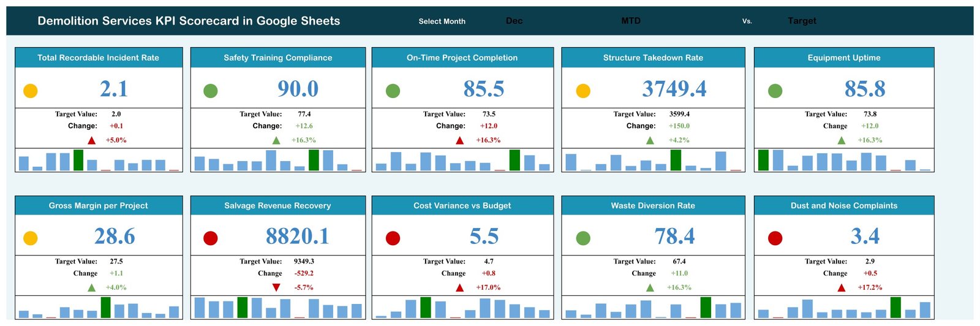The image size is (980, 326).
Task: Click the red up triangle beside +17.0%
Action: coord(460,287)
